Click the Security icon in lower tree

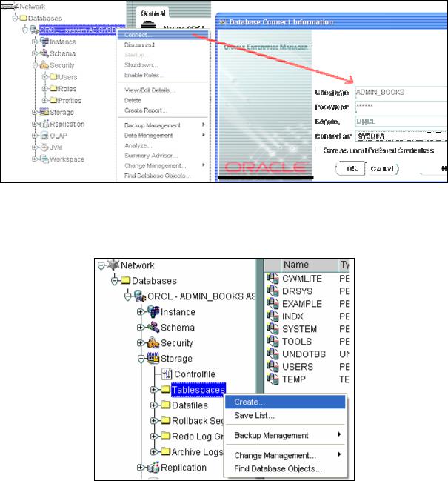click(x=153, y=342)
